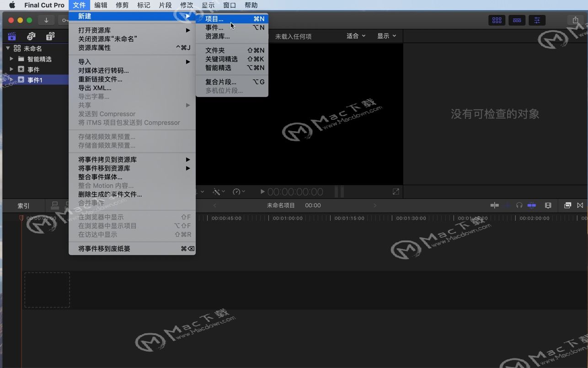Go forward in timeline history arrow
Screen dimensions: 588x368
(375, 205)
